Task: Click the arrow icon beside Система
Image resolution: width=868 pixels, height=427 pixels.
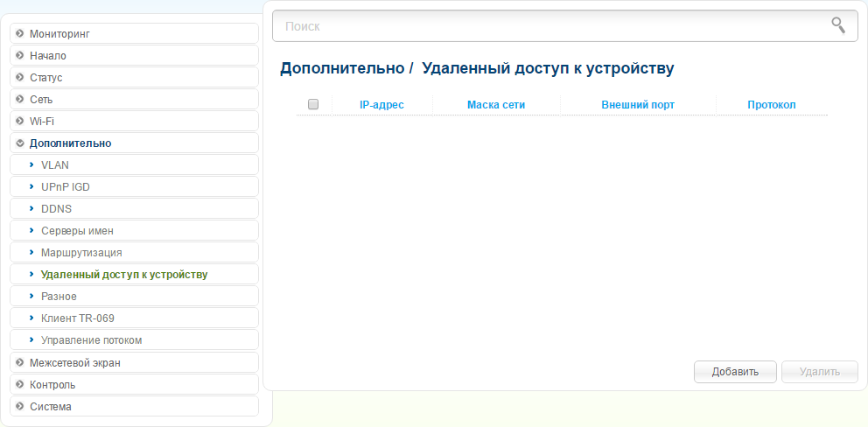Action: 19,406
